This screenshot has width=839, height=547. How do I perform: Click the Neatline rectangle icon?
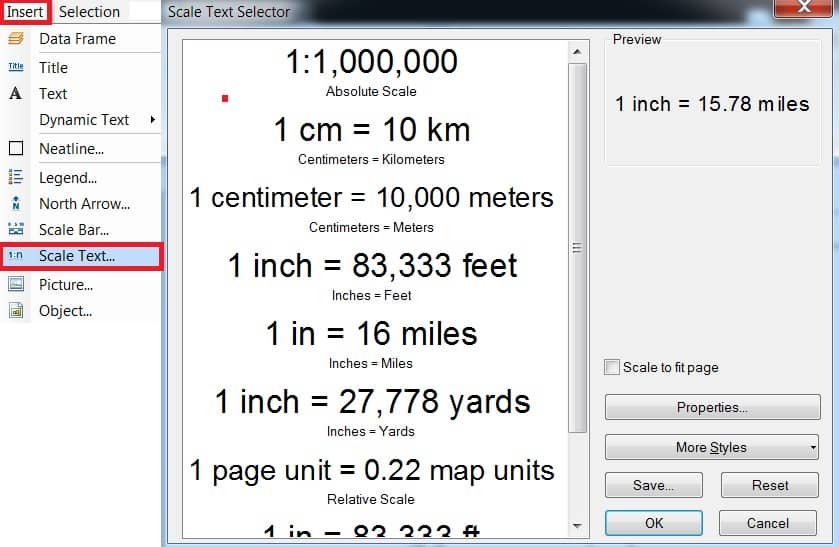[16, 148]
